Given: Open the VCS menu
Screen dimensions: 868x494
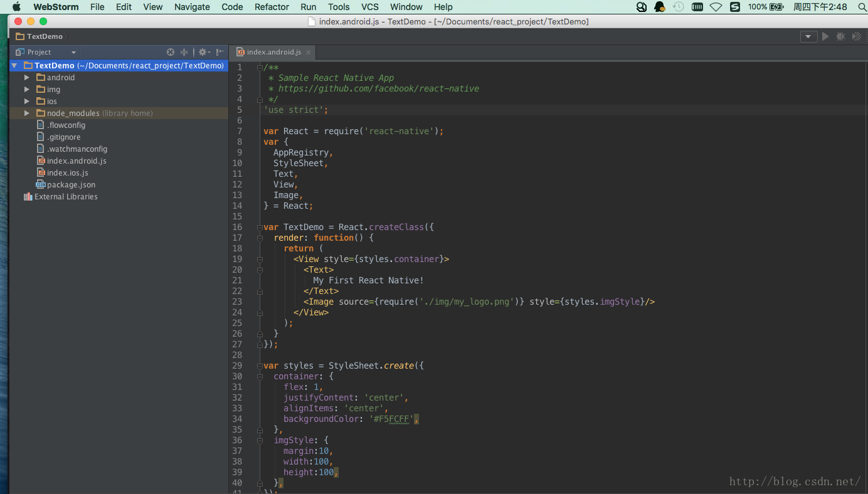Looking at the screenshot, I should [370, 7].
